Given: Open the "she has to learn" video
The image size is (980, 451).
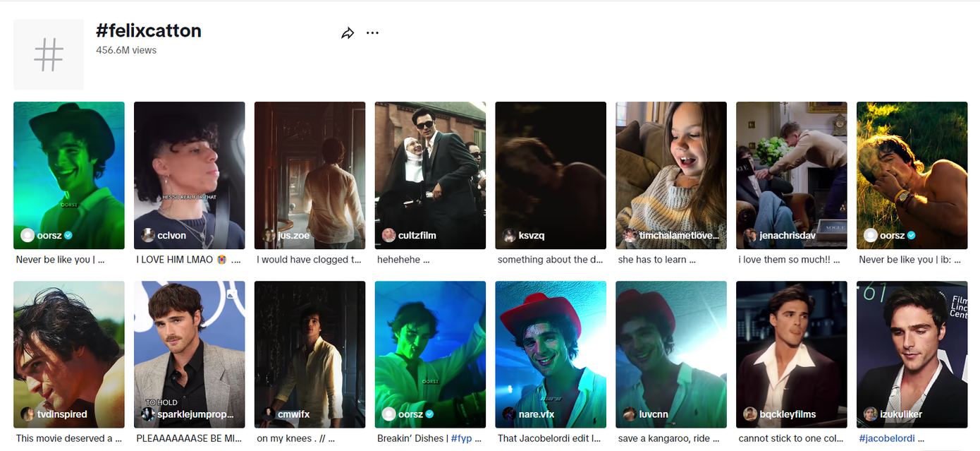Looking at the screenshot, I should (657, 260).
